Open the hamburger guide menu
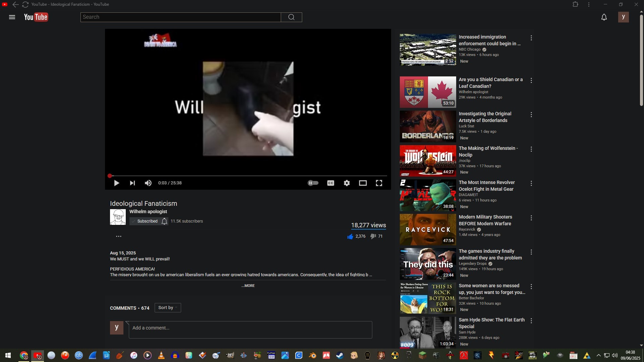The height and width of the screenshot is (362, 644). tap(12, 17)
